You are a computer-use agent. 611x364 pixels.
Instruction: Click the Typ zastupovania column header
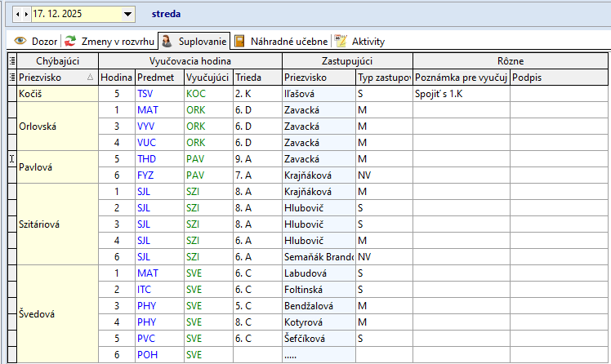(382, 77)
